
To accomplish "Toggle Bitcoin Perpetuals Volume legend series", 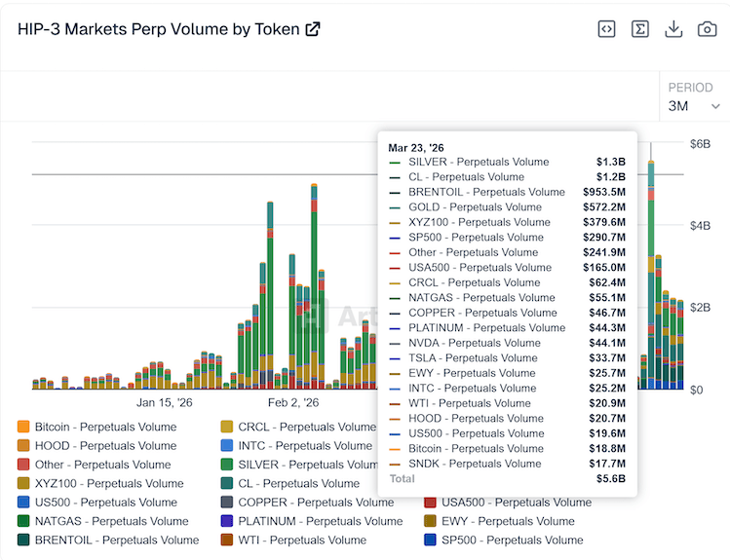I will pos(105,427).
